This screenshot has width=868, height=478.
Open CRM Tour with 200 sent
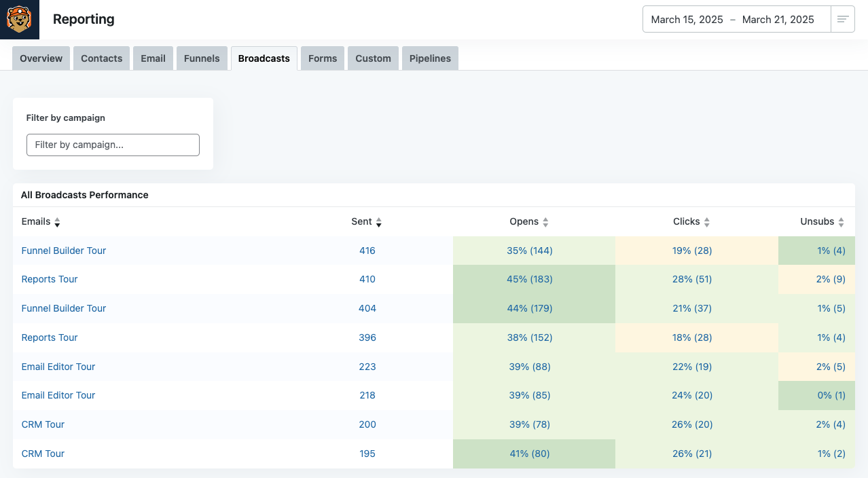43,424
